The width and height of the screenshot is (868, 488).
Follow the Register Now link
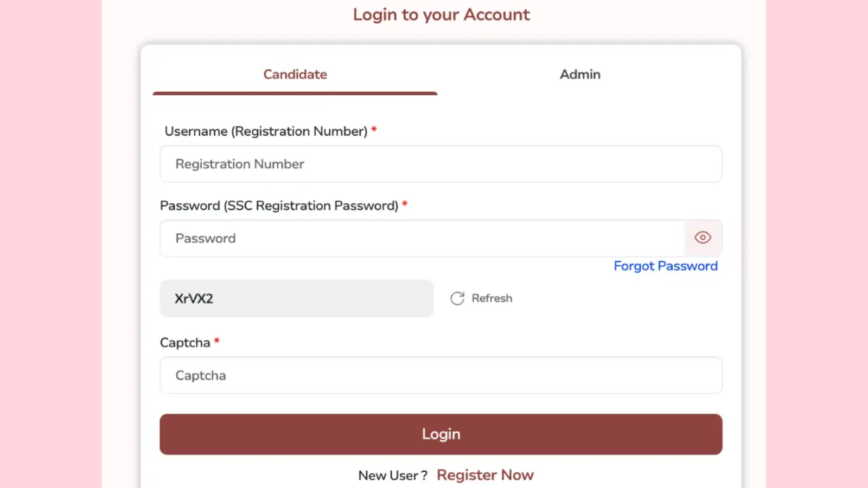click(485, 475)
